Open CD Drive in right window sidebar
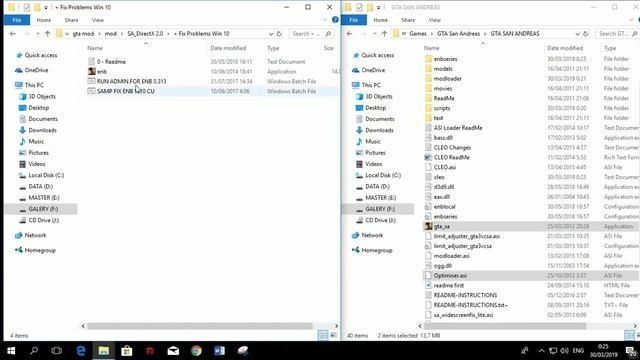640x360 pixels. pyautogui.click(x=380, y=220)
